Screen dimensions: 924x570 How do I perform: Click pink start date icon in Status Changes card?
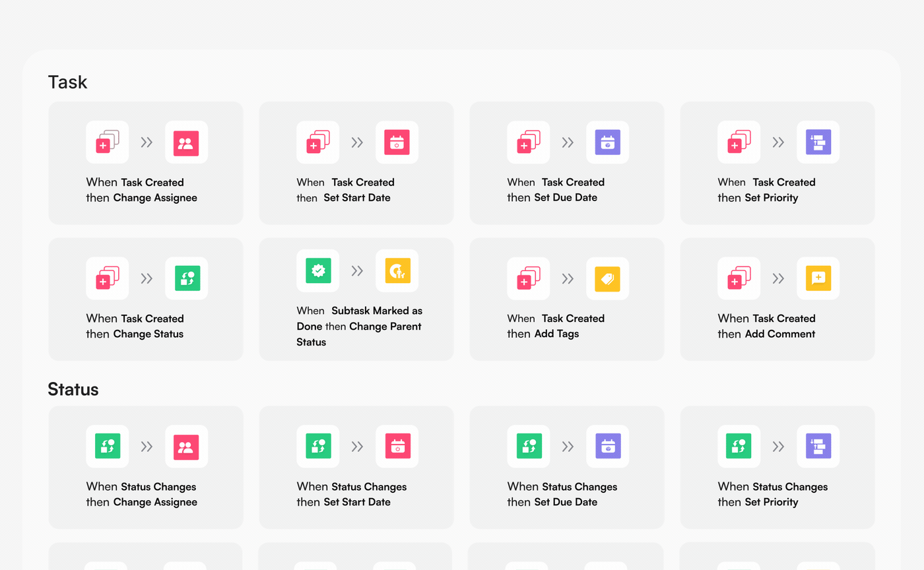click(x=397, y=447)
